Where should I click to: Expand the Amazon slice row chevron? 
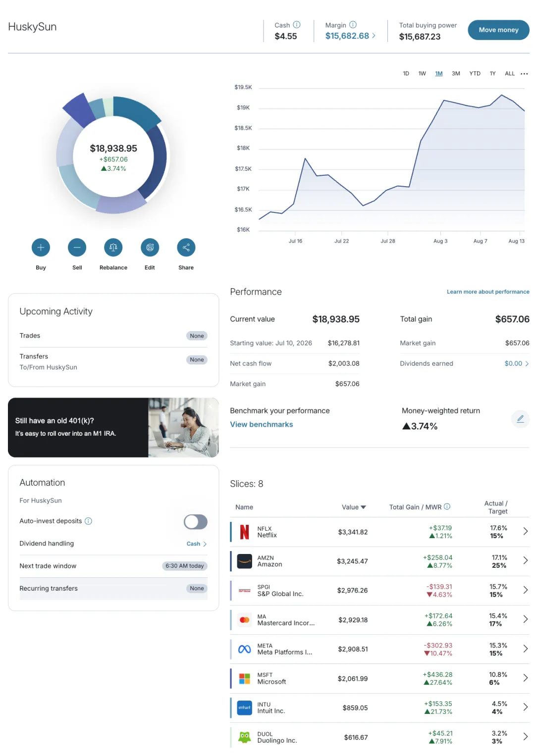pyautogui.click(x=526, y=560)
